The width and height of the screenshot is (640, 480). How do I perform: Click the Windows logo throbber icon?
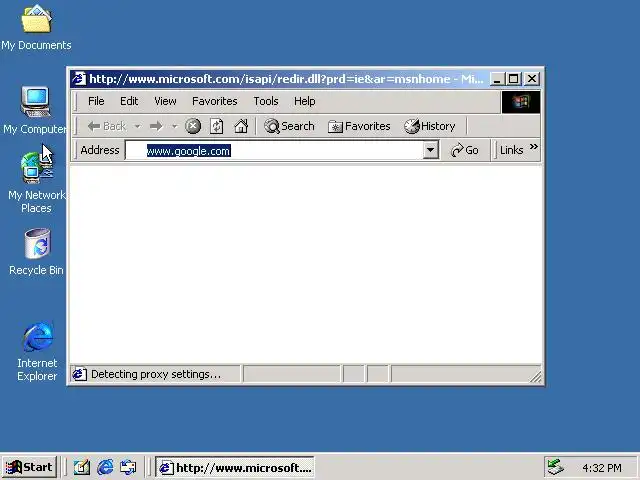click(520, 102)
